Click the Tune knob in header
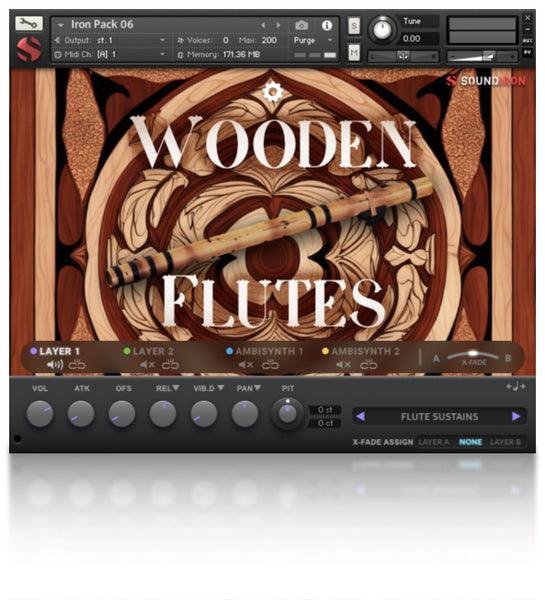The width and height of the screenshot is (545, 600). pyautogui.click(x=382, y=29)
